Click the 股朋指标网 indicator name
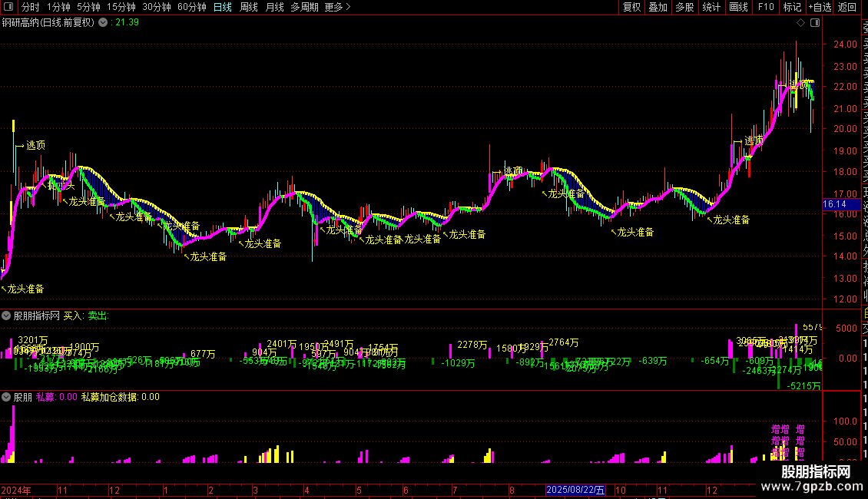 click(x=37, y=316)
